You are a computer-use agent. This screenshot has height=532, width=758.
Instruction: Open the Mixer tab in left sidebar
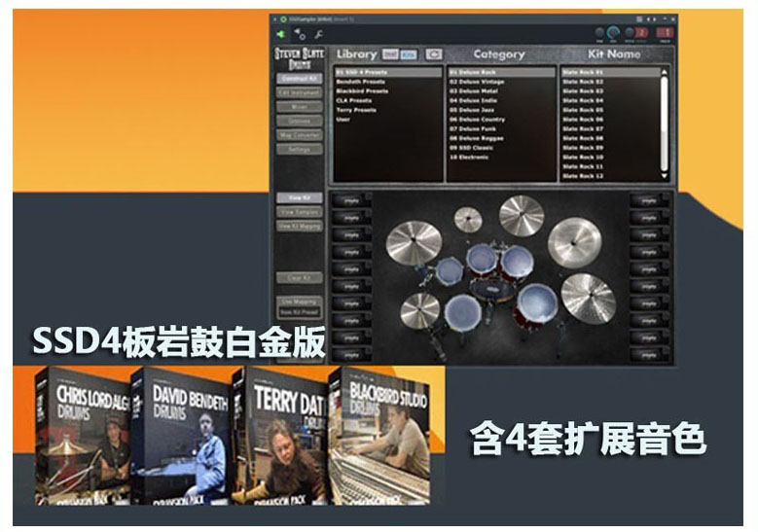coord(298,108)
